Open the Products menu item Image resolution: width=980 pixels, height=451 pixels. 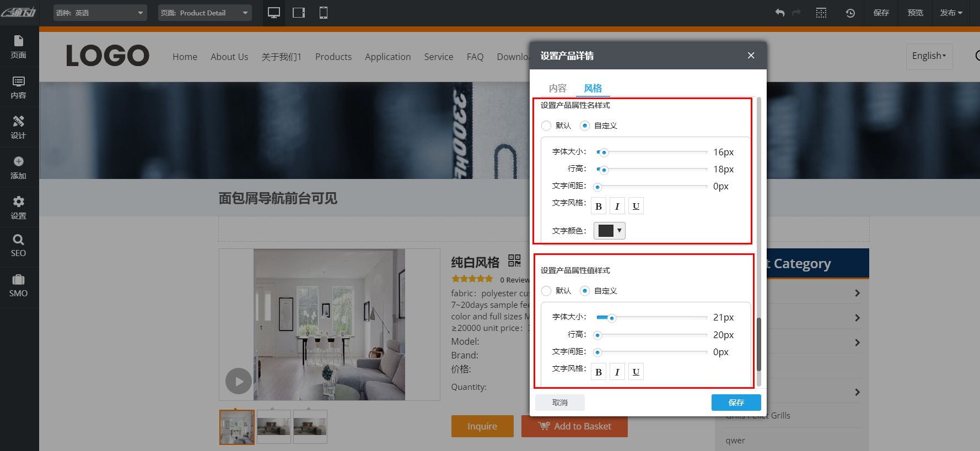(333, 57)
